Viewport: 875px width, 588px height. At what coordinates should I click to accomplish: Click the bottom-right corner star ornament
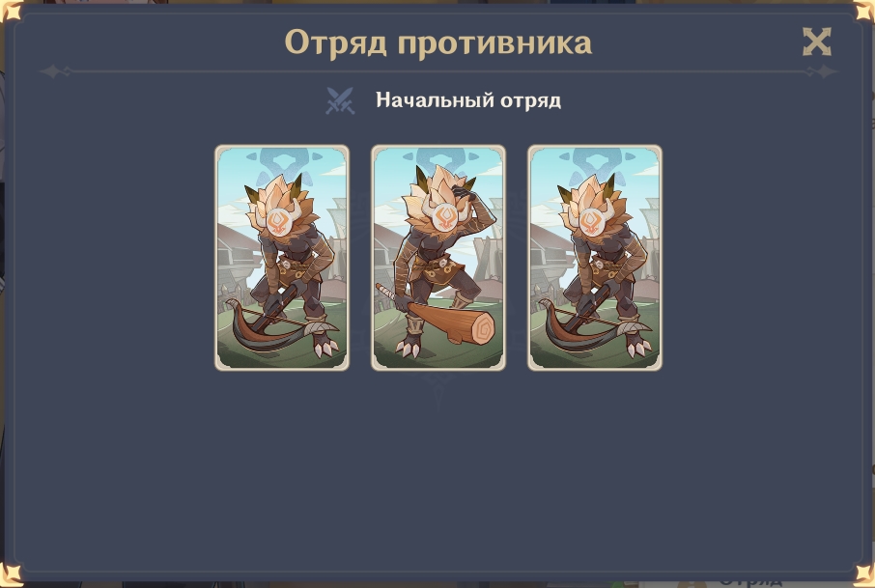[x=863, y=574]
